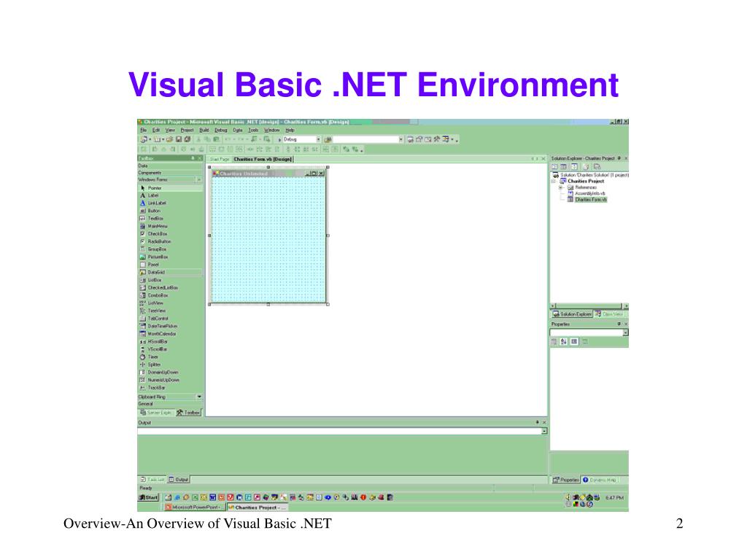Screen dimensions: 747x560
Task: Open the Build menu
Action: pos(206,130)
